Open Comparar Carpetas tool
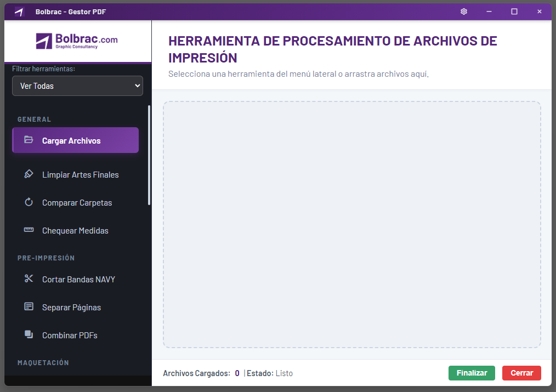The width and height of the screenshot is (556, 392). (x=75, y=203)
